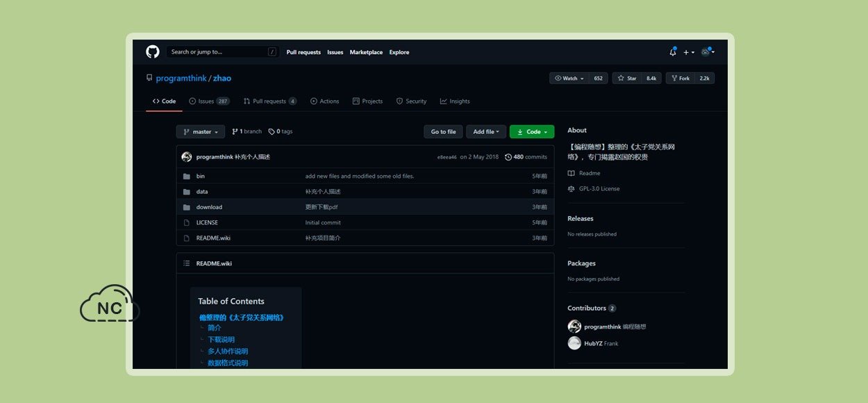Open the Releases heading link
Image resolution: width=868 pixels, height=403 pixels.
point(581,219)
